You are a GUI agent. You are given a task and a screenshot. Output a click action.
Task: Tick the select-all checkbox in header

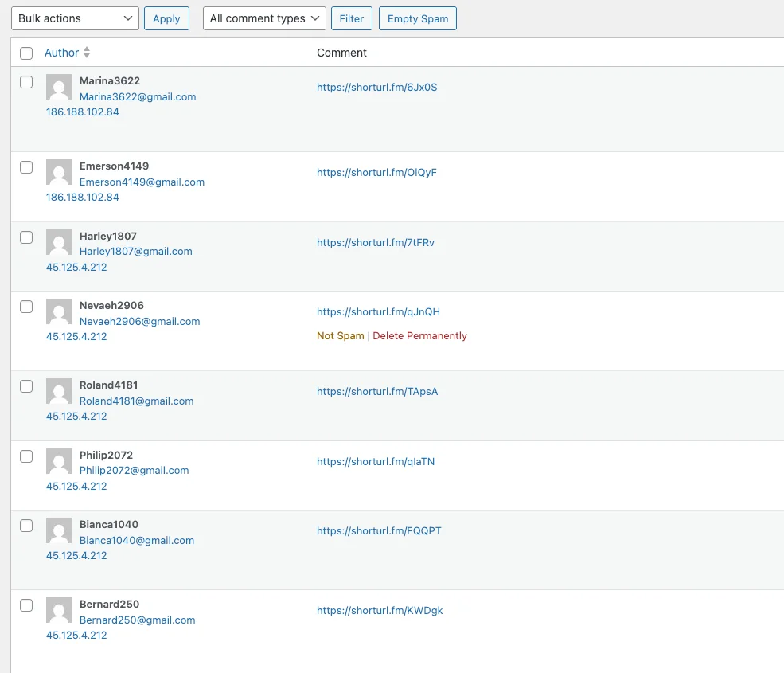(26, 53)
